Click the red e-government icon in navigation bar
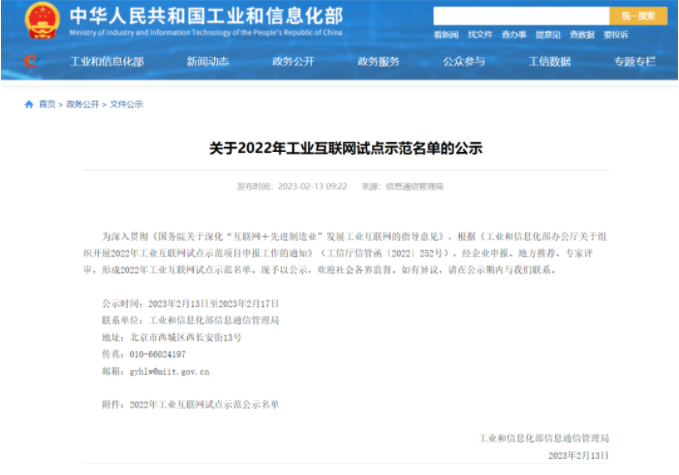 click(x=30, y=61)
